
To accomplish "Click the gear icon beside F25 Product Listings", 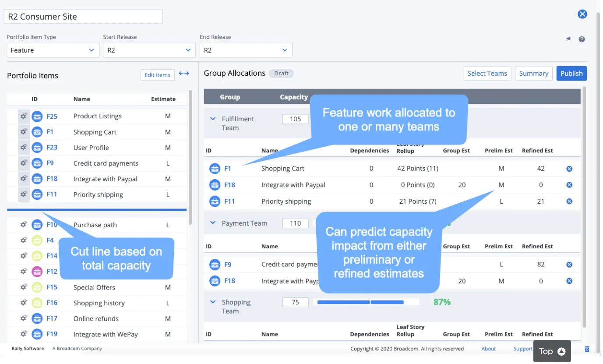I will [x=24, y=117].
